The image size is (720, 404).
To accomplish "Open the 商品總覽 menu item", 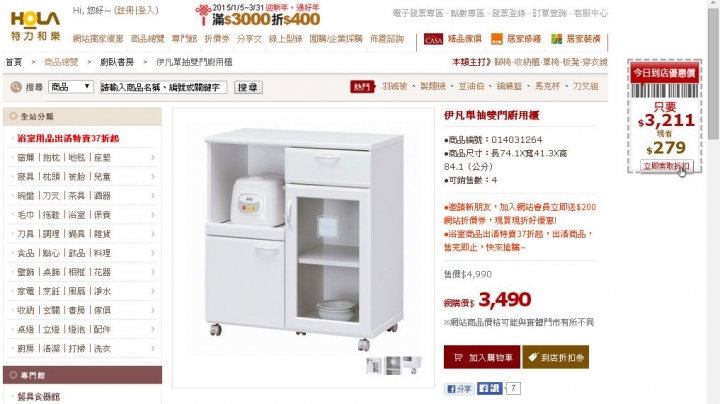I will [147, 39].
